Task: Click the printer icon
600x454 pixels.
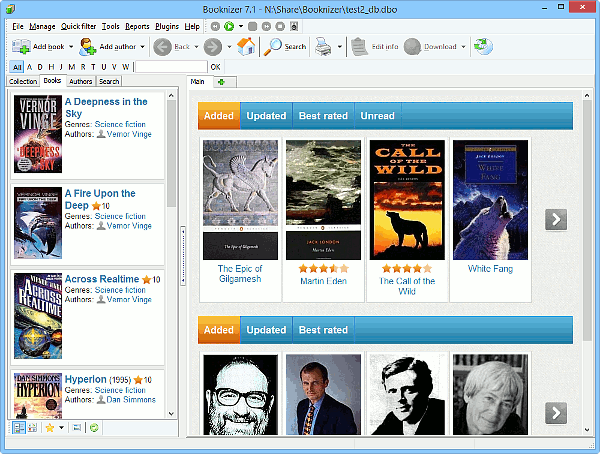Action: 323,47
